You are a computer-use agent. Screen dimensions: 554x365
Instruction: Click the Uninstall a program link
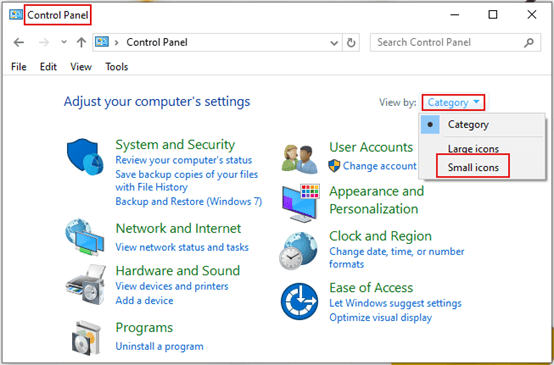click(x=159, y=346)
